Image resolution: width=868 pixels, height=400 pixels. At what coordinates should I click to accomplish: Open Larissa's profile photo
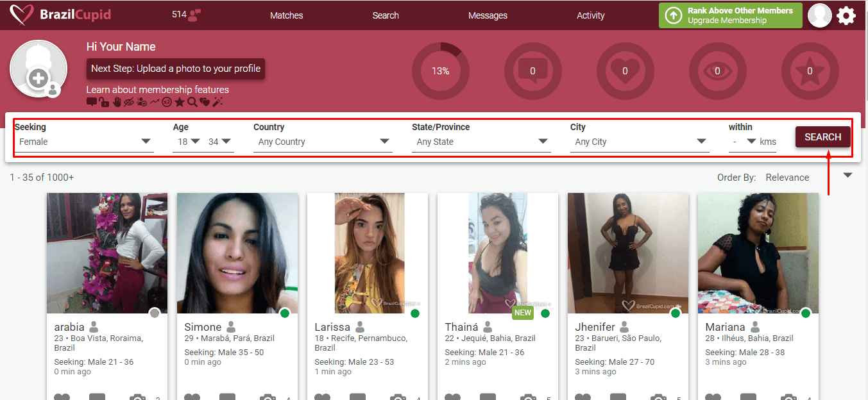(368, 253)
